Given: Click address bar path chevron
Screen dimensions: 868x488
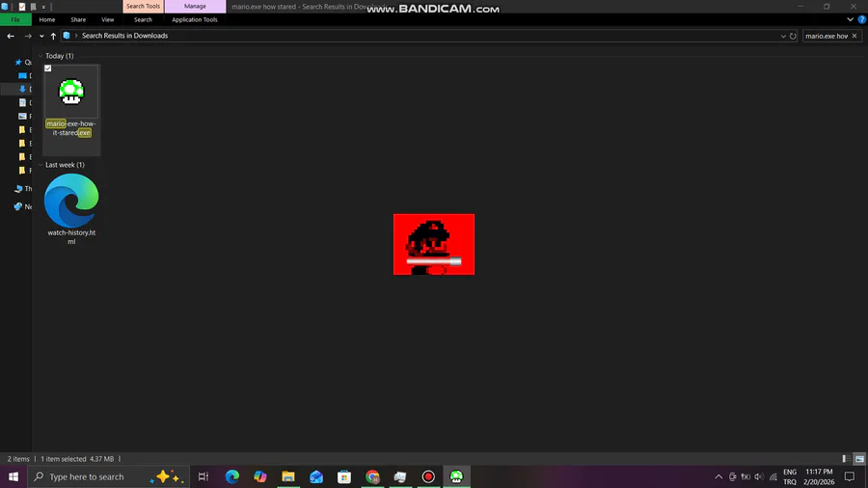Looking at the screenshot, I should click(76, 36).
